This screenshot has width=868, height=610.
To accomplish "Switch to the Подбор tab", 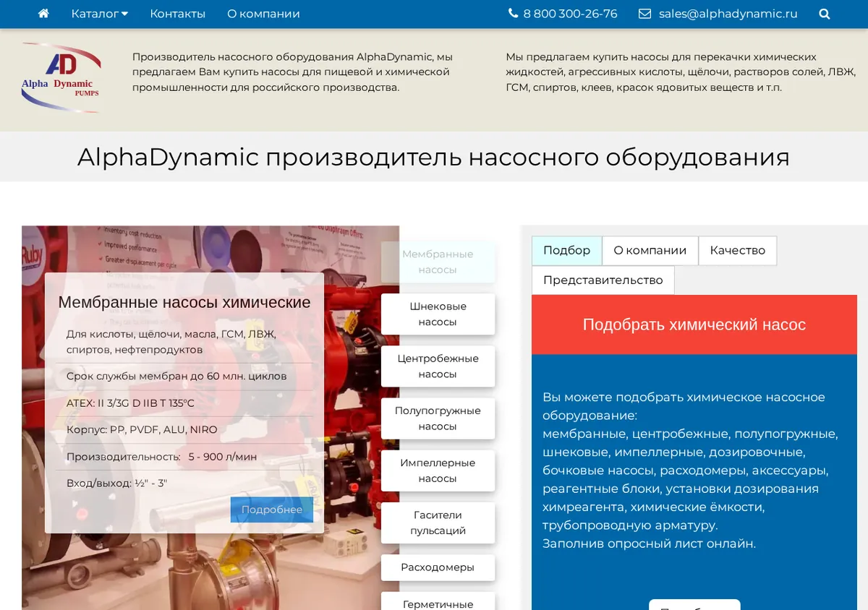I will [x=566, y=250].
